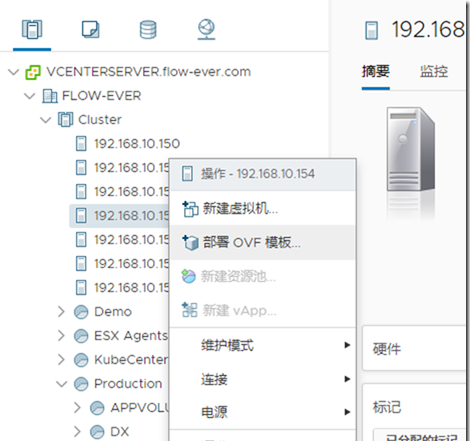
Task: Collapse the Production resource pool
Action: [62, 384]
